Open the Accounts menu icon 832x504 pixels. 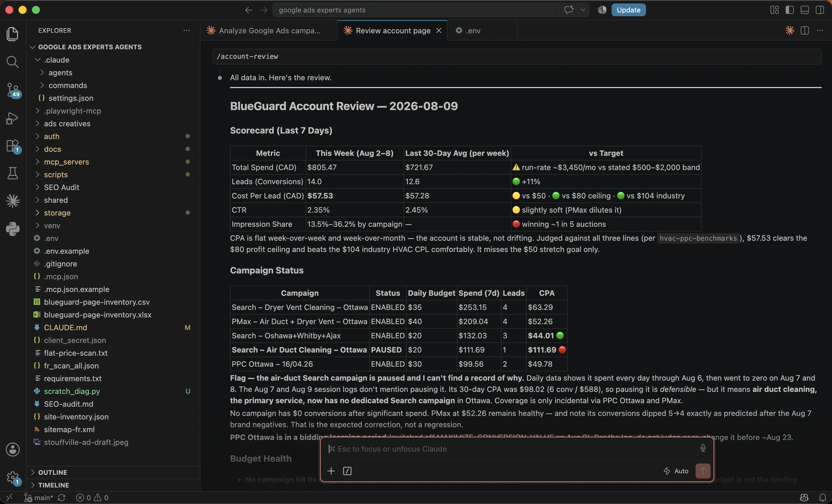pyautogui.click(x=12, y=449)
